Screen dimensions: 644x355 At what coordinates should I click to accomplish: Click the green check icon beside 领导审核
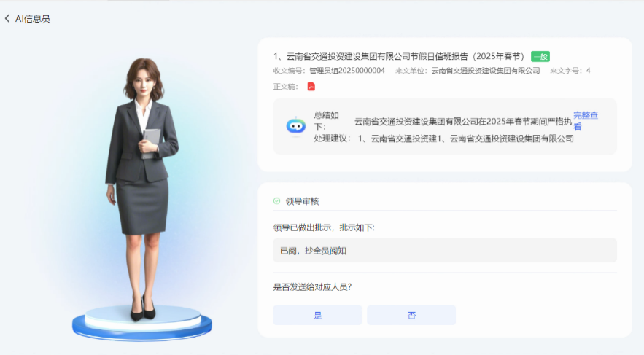277,201
